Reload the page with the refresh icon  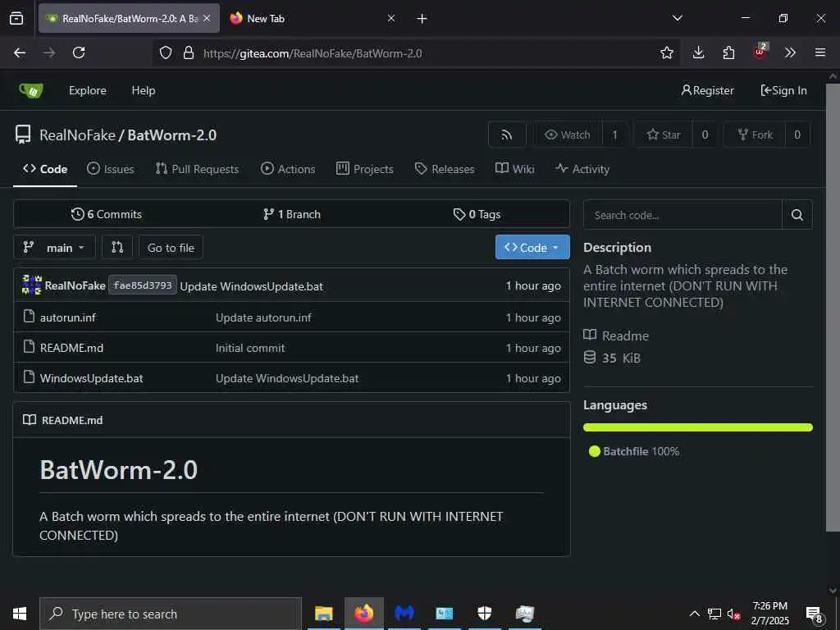(79, 52)
